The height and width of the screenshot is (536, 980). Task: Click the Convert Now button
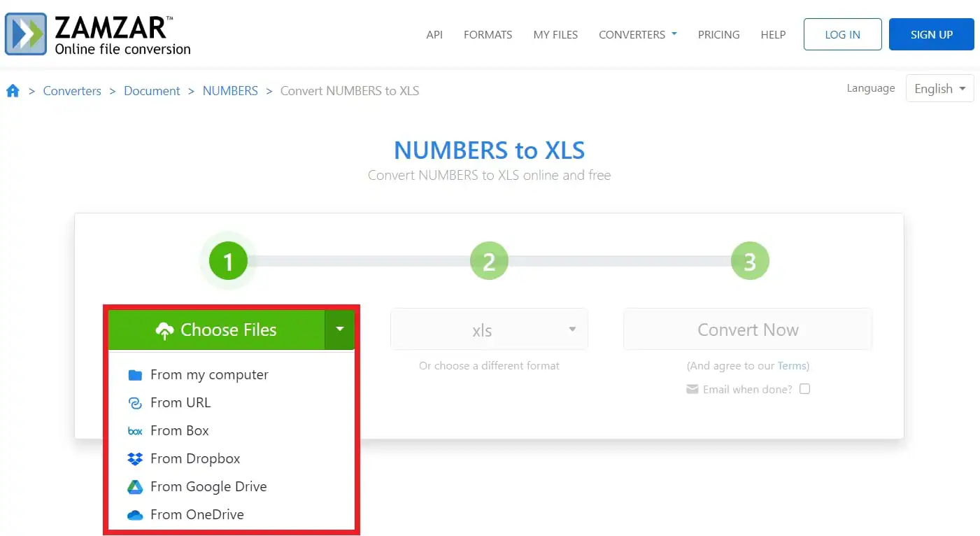coord(748,330)
